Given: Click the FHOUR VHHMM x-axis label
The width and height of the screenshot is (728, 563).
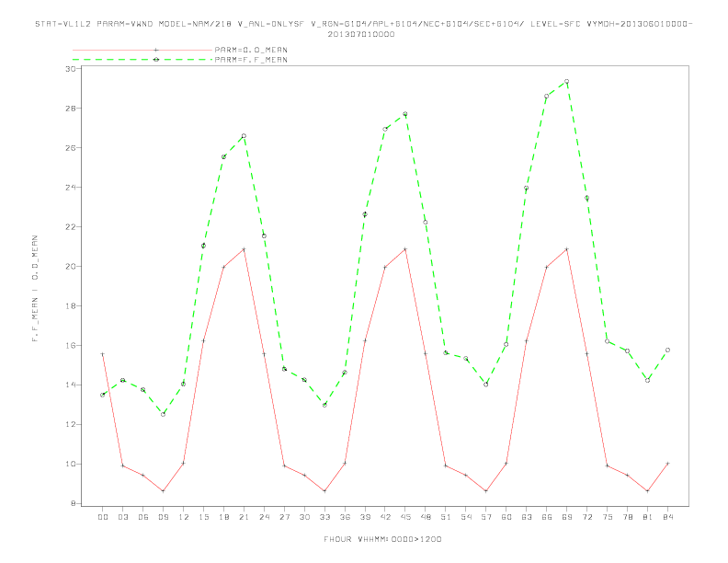Looking at the screenshot, I should click(x=382, y=539).
